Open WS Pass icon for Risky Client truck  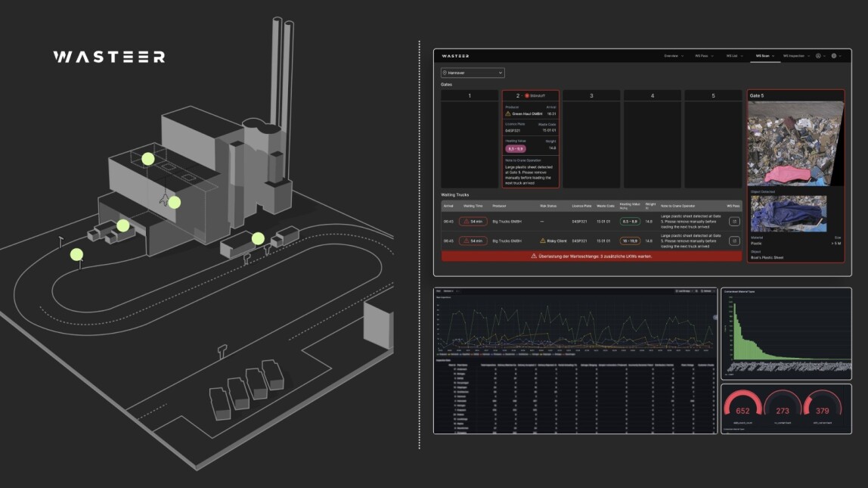733,241
